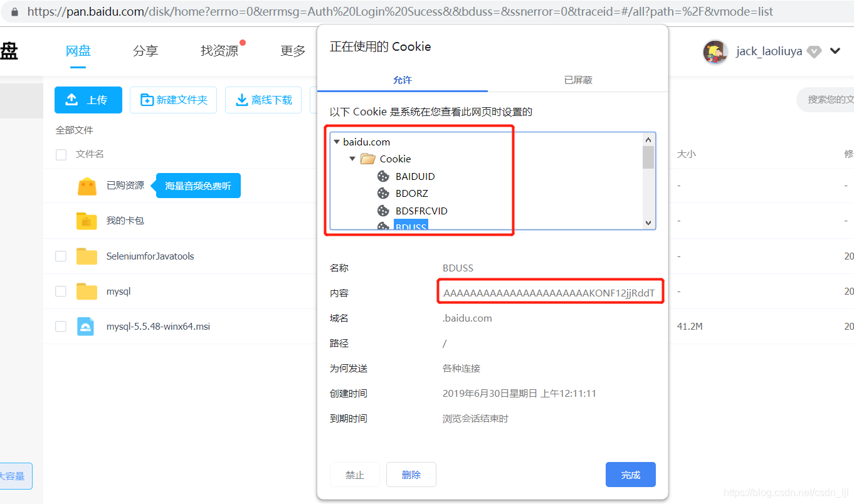Viewport: 854px width, 504px height.
Task: Click the BDSFRCVID cookie icon
Action: coord(383,211)
